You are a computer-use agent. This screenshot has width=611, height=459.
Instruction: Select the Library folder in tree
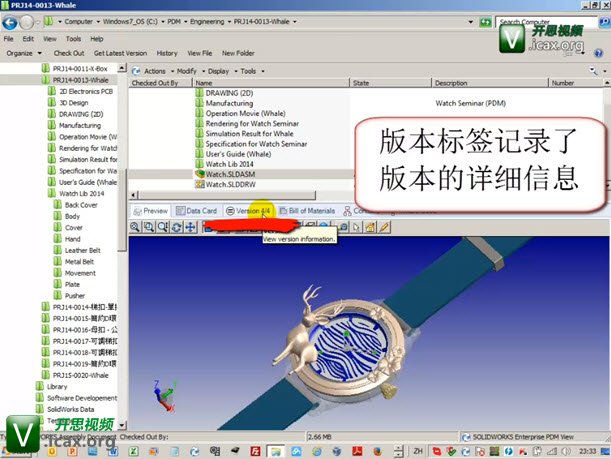tap(57, 386)
